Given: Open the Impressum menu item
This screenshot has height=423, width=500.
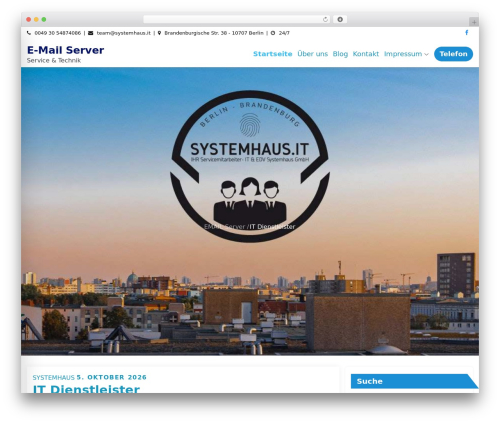Looking at the screenshot, I should [403, 54].
